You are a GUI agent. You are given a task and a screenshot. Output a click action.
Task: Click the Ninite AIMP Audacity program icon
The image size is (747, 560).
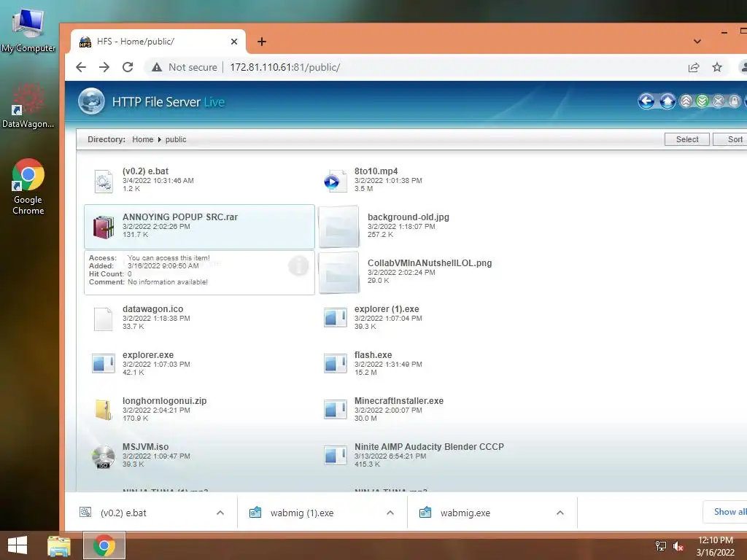[336, 455]
